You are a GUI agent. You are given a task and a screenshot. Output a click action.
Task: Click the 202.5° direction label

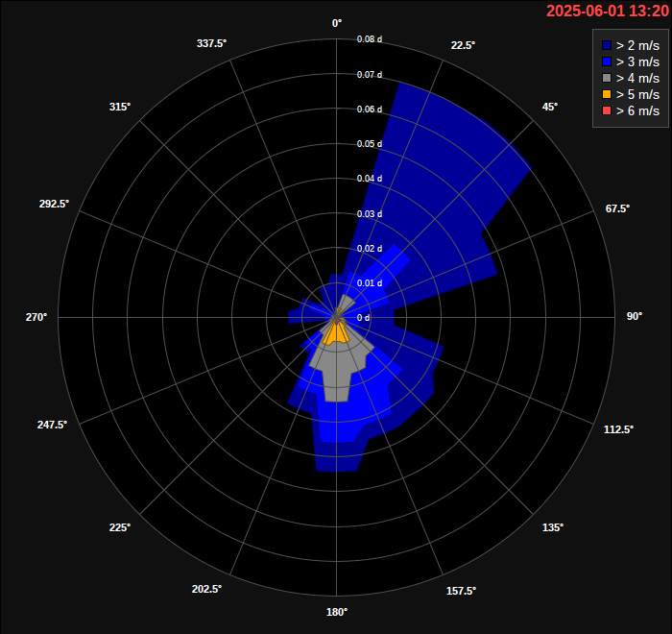pyautogui.click(x=206, y=589)
